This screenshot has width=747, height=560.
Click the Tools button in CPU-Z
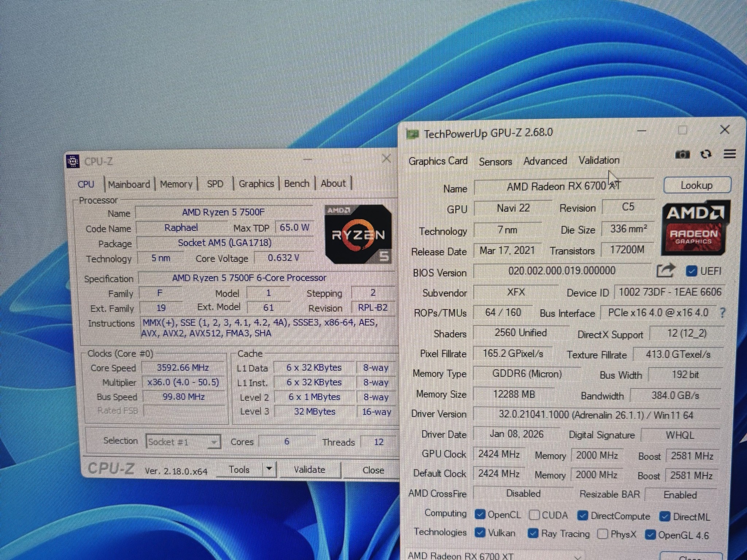tap(239, 470)
